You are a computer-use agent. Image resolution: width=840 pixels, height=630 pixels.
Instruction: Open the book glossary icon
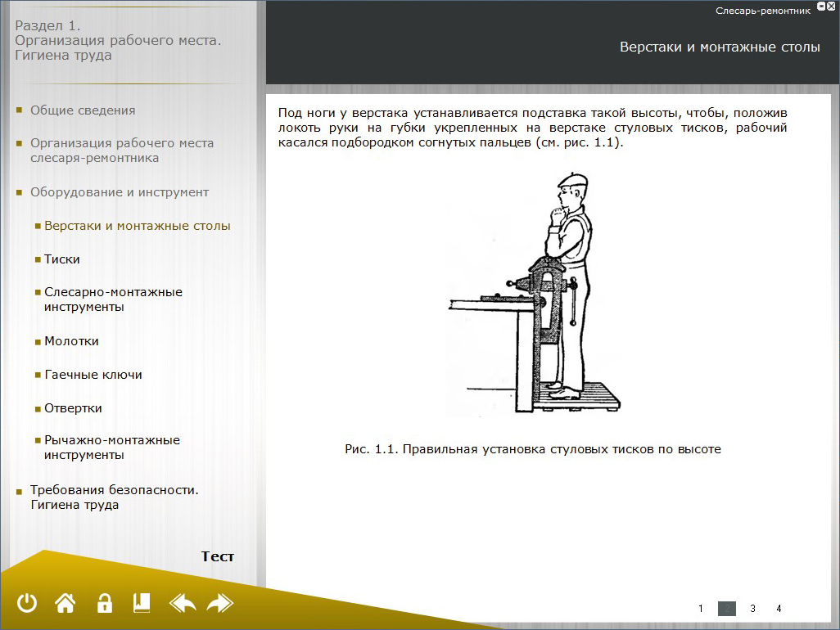[x=142, y=604]
